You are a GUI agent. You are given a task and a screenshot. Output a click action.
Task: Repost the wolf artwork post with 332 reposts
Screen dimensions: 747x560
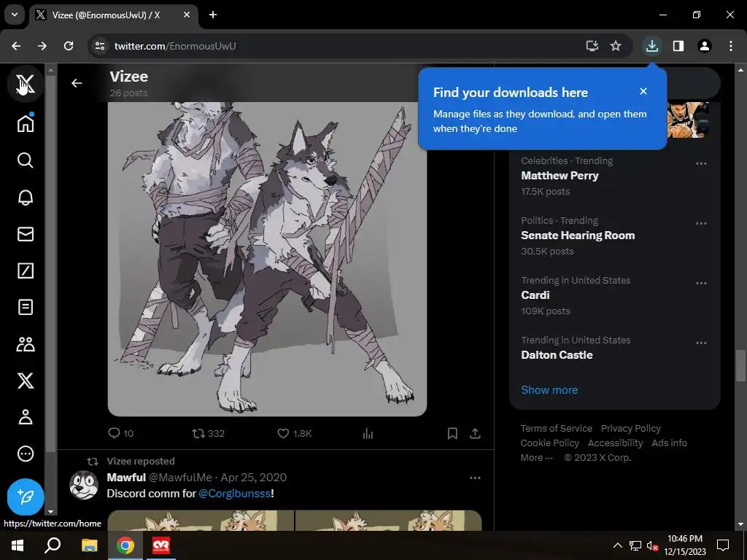208,433
